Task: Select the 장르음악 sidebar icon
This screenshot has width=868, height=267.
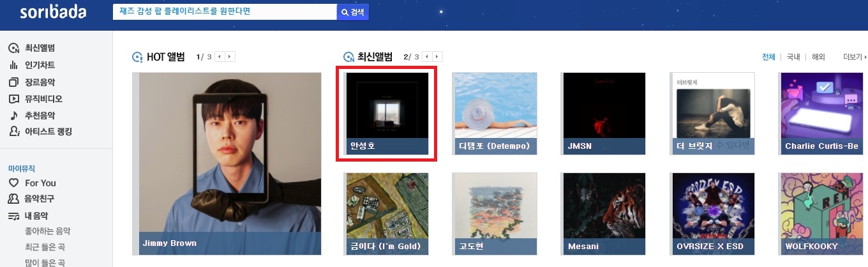Action: tap(13, 82)
